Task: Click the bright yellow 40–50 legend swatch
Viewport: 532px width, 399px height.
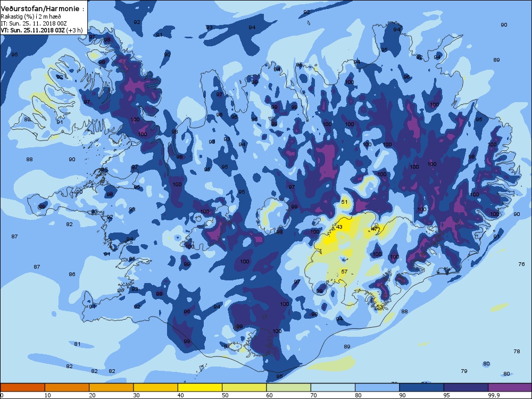Action: click(200, 387)
